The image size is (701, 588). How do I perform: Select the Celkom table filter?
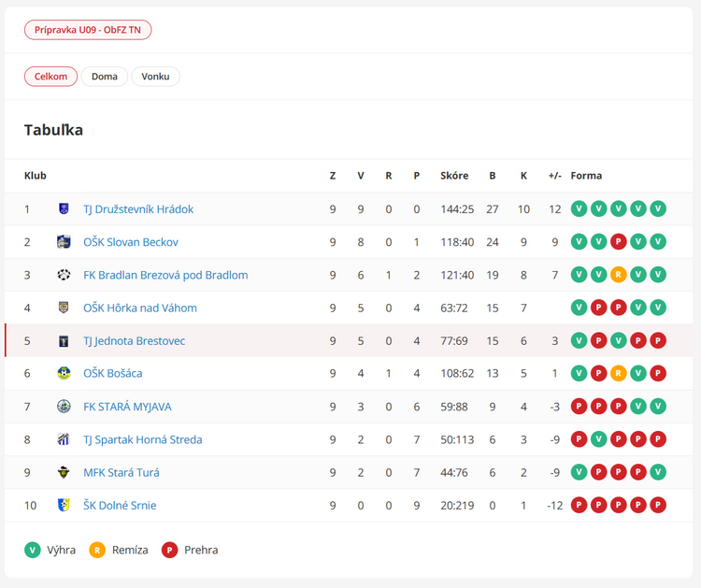pyautogui.click(x=50, y=77)
